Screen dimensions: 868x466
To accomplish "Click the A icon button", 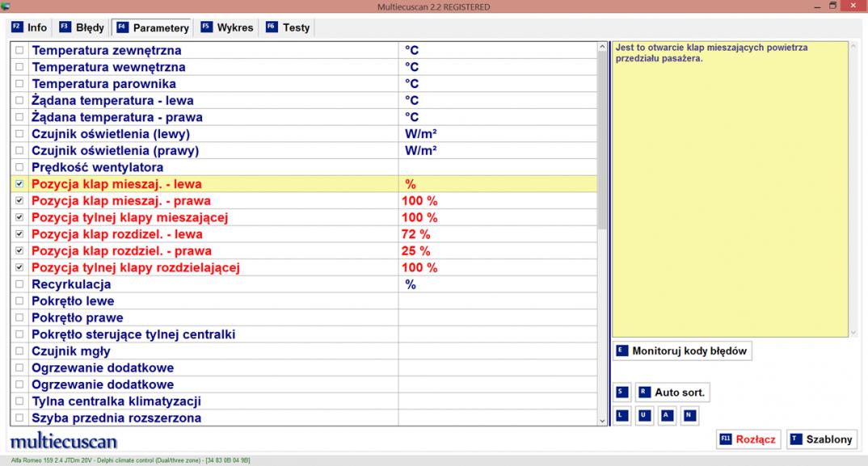I will (x=666, y=416).
